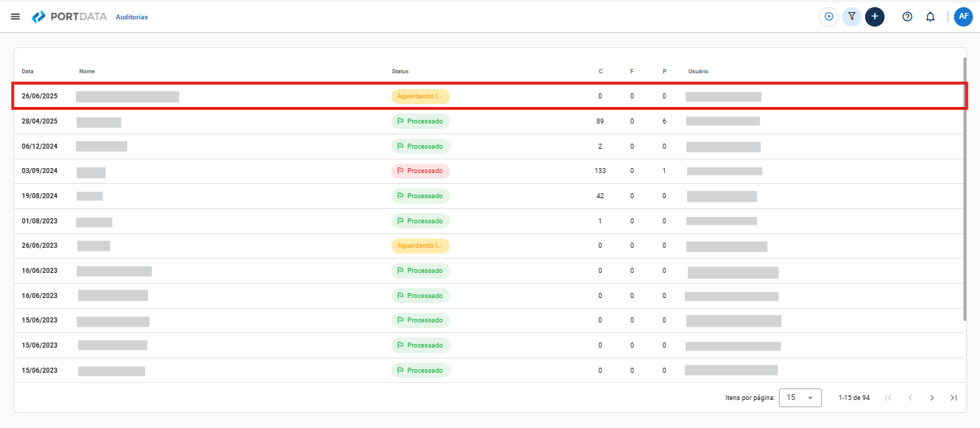Viewport: 980px width, 428px height.
Task: Click the PortData logo
Action: coord(70,17)
